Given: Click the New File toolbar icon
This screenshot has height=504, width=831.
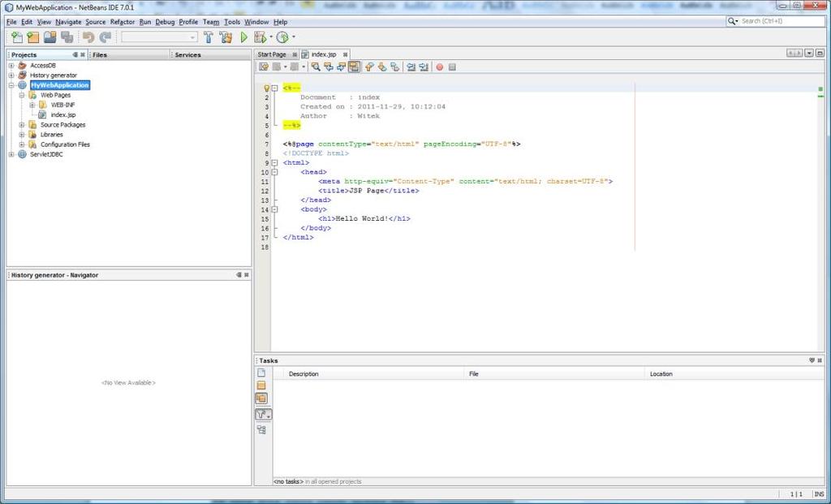Looking at the screenshot, I should [17, 37].
